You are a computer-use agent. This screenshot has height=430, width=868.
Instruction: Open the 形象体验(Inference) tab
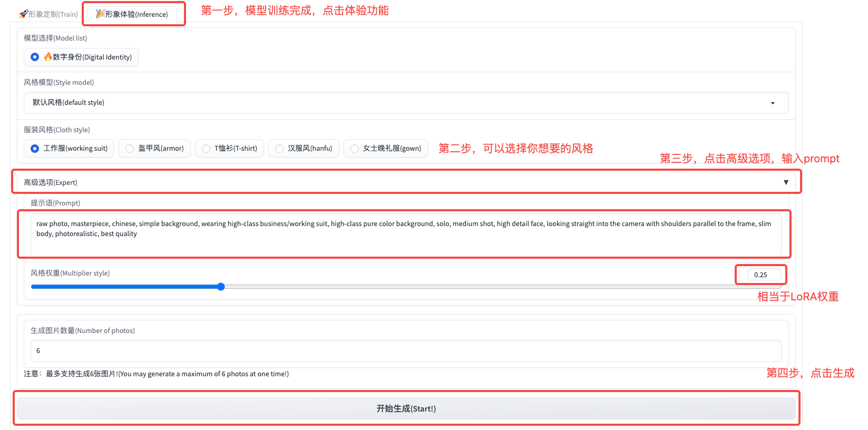pos(136,14)
